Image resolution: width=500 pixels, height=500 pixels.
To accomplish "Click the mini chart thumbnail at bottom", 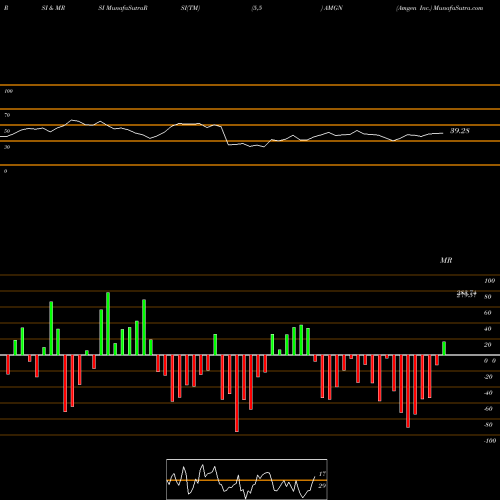I will 247,479.
